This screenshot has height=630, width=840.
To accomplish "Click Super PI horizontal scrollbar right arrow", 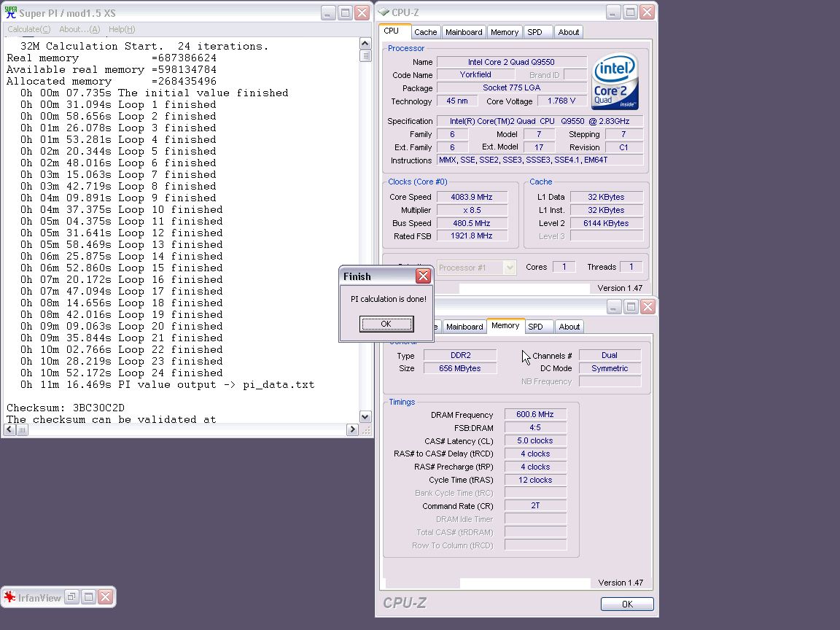I will coord(352,429).
